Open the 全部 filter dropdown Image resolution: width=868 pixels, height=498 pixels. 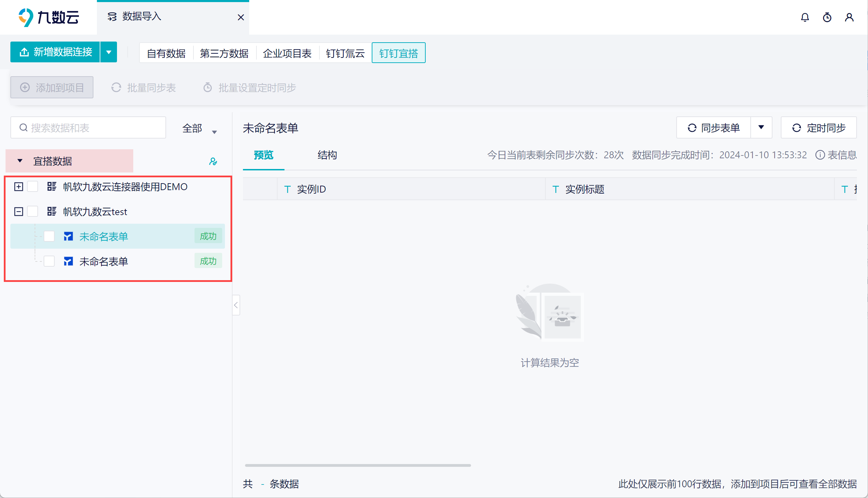pyautogui.click(x=199, y=128)
